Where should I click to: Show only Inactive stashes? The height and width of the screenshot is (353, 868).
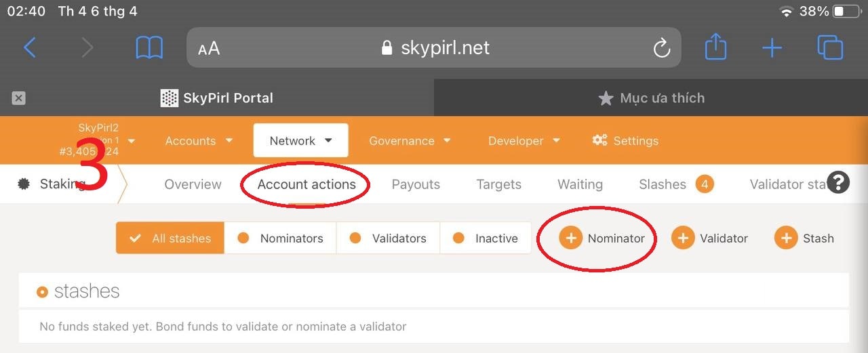point(486,238)
